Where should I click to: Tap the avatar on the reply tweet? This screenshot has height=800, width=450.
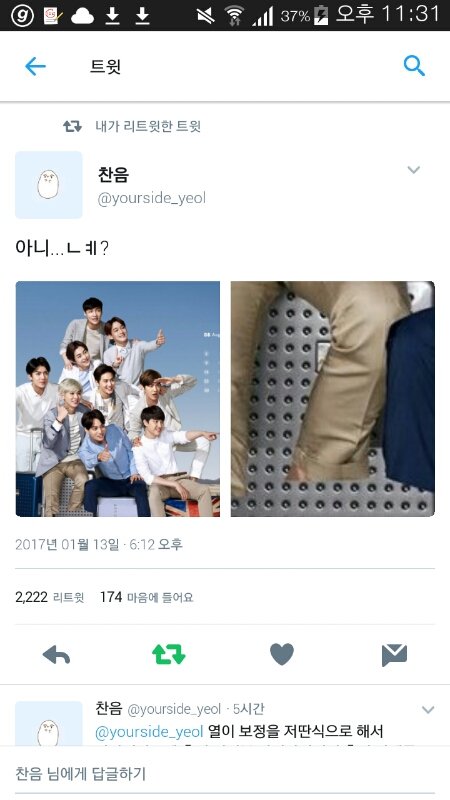49,724
